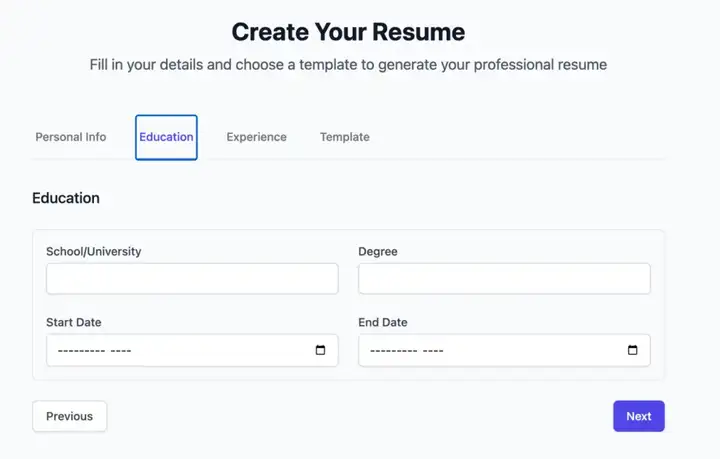Switch to the Personal Info tab
This screenshot has width=720, height=459.
[71, 137]
